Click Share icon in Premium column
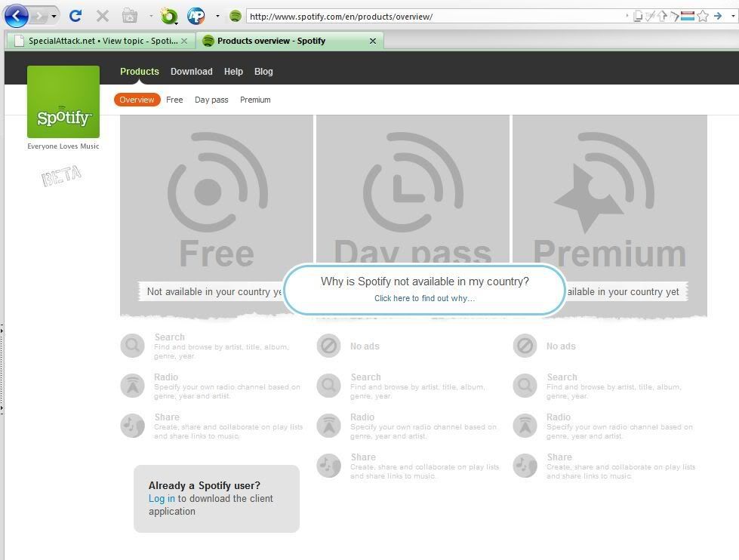Screen dimensions: 739x560 tap(525, 466)
